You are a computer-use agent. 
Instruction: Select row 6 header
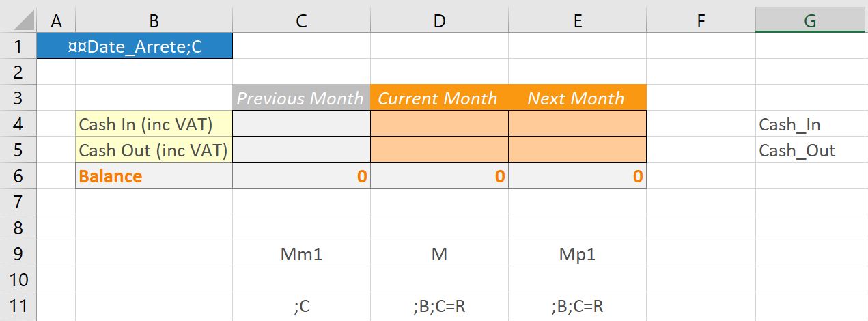click(18, 176)
